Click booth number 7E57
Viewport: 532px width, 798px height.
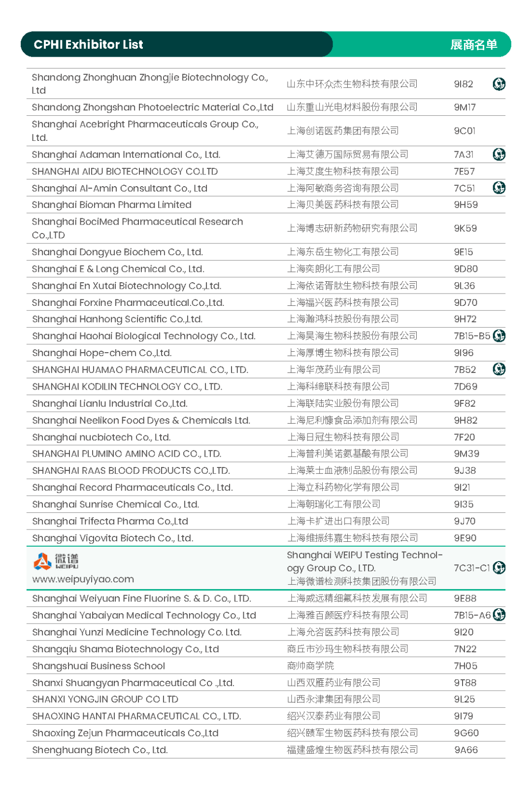[x=464, y=171]
